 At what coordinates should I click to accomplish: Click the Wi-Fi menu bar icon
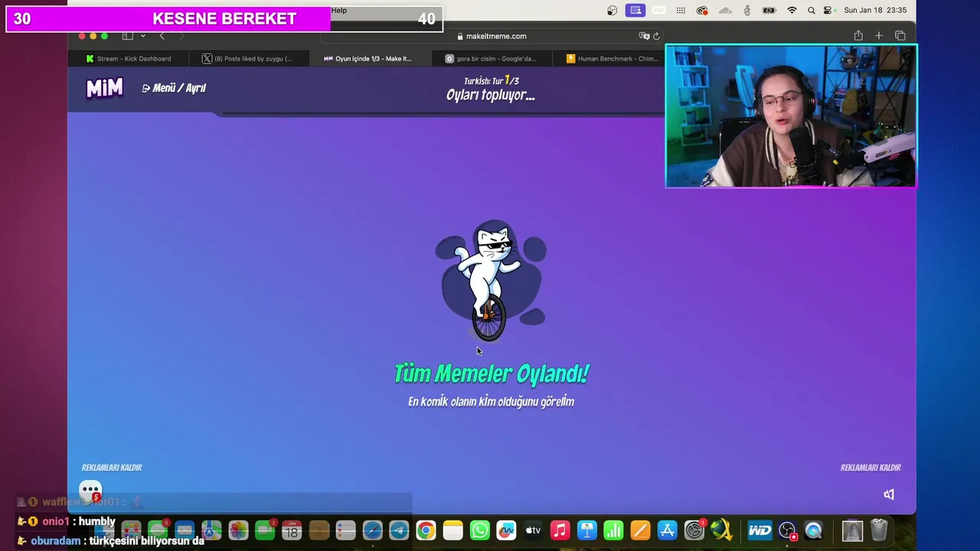792,11
